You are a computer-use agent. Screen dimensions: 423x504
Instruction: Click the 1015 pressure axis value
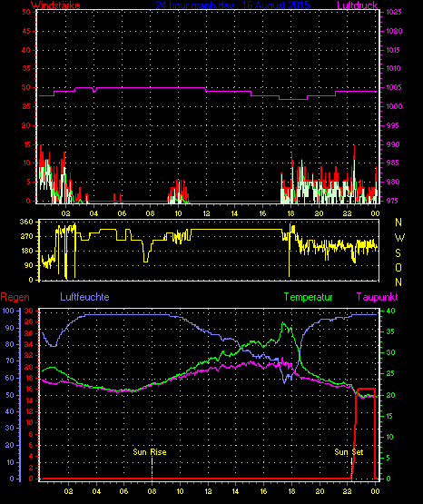[x=393, y=50]
